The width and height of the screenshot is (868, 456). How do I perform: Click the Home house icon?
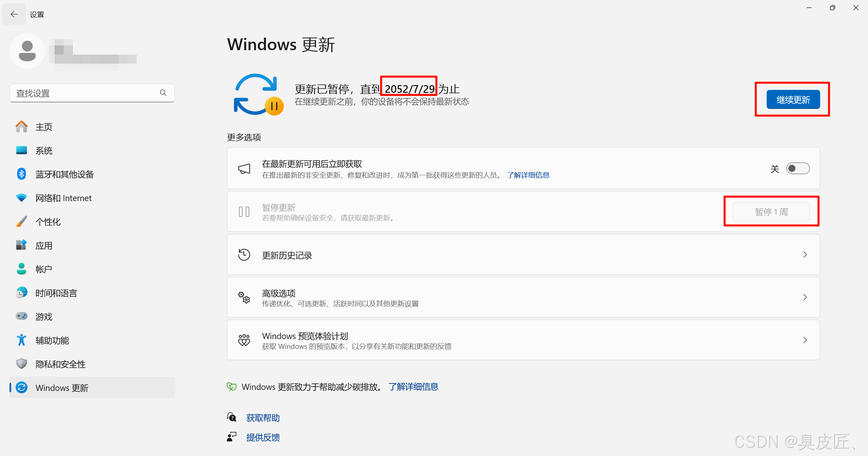21,126
